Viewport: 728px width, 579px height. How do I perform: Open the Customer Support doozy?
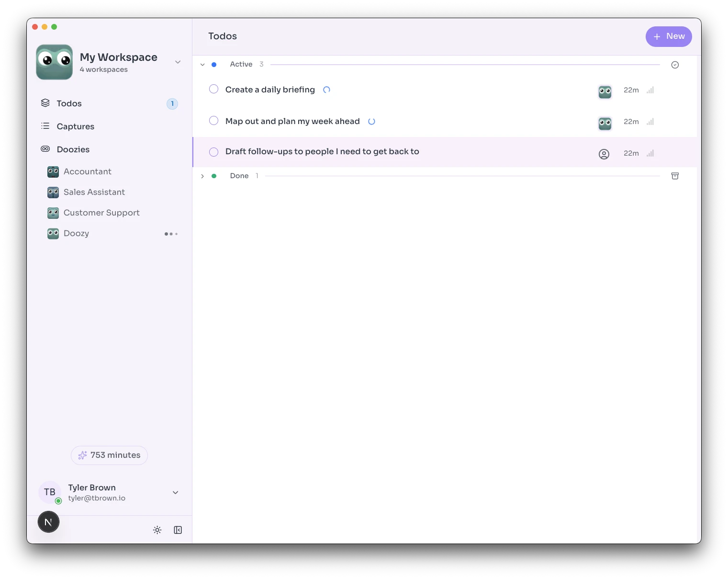(101, 213)
